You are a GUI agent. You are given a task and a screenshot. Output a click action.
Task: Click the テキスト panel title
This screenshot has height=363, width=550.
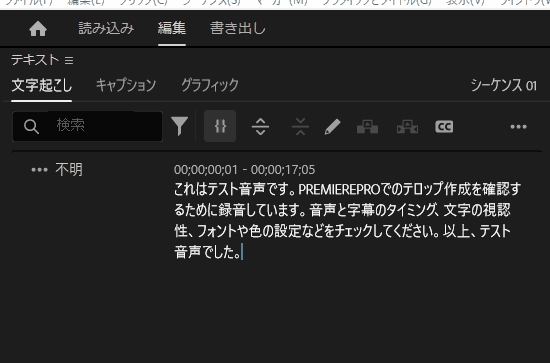pos(35,60)
